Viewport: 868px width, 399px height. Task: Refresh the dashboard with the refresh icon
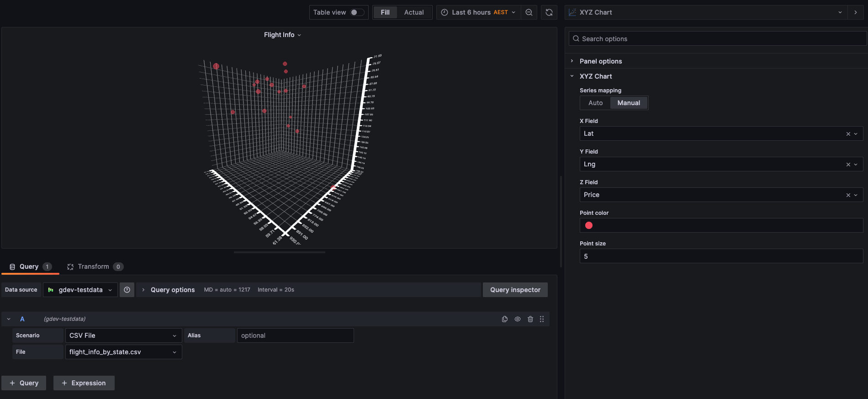click(549, 12)
